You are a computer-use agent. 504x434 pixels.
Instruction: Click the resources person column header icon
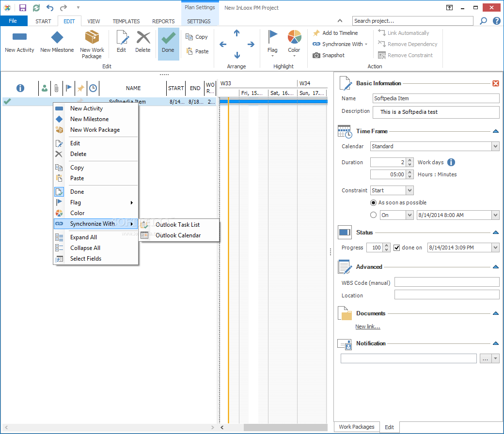click(x=45, y=88)
